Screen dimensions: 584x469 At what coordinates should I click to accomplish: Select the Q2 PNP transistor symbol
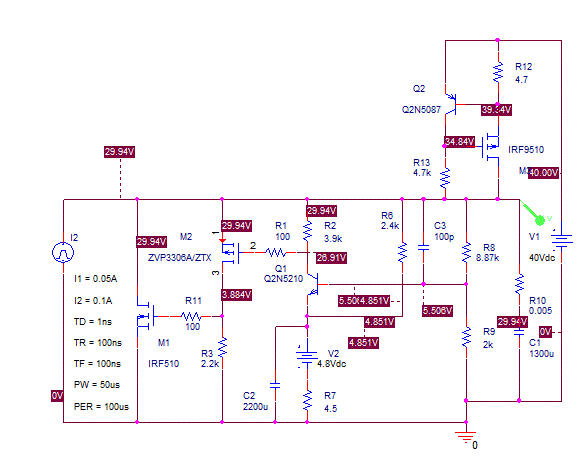[451, 104]
